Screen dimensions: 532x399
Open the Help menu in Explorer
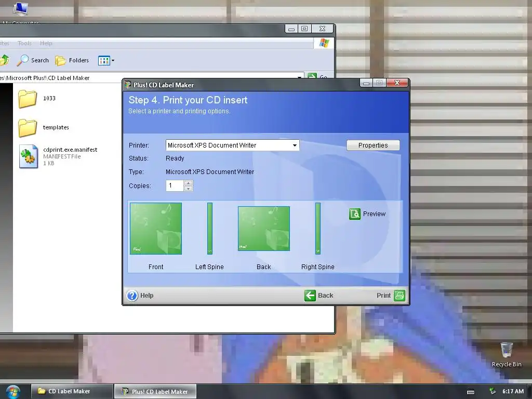[46, 43]
